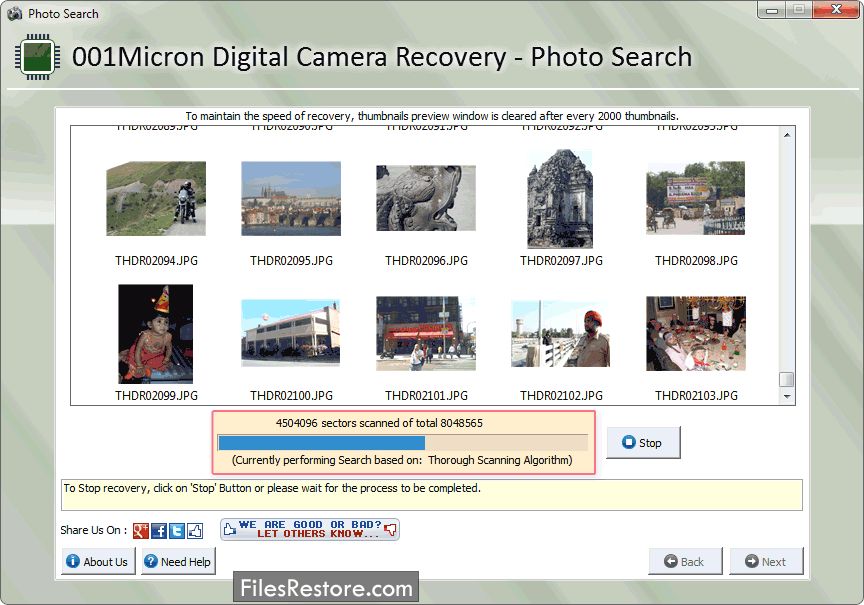The image size is (864, 605).
Task: Click the 'To Stop recovery' instruction message
Action: 272,488
